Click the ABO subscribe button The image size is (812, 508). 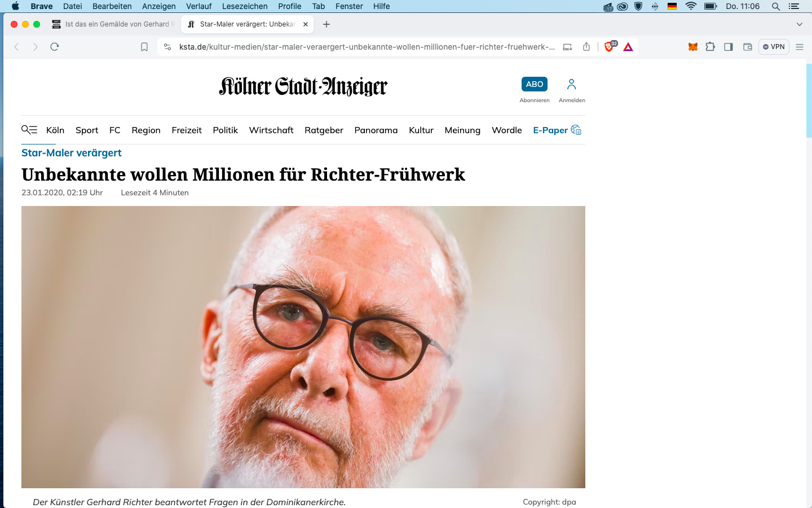point(535,84)
